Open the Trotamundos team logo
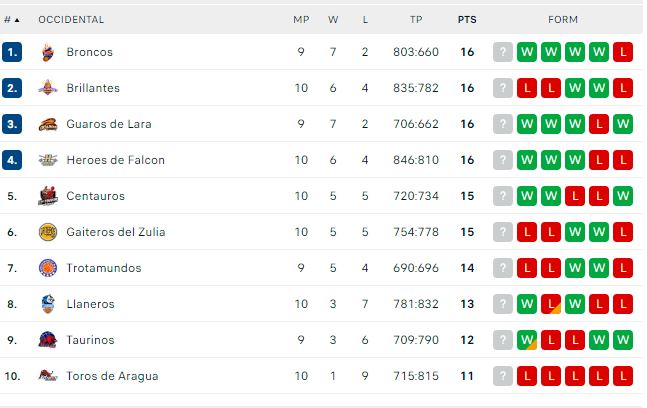The image size is (647, 408). tap(48, 268)
